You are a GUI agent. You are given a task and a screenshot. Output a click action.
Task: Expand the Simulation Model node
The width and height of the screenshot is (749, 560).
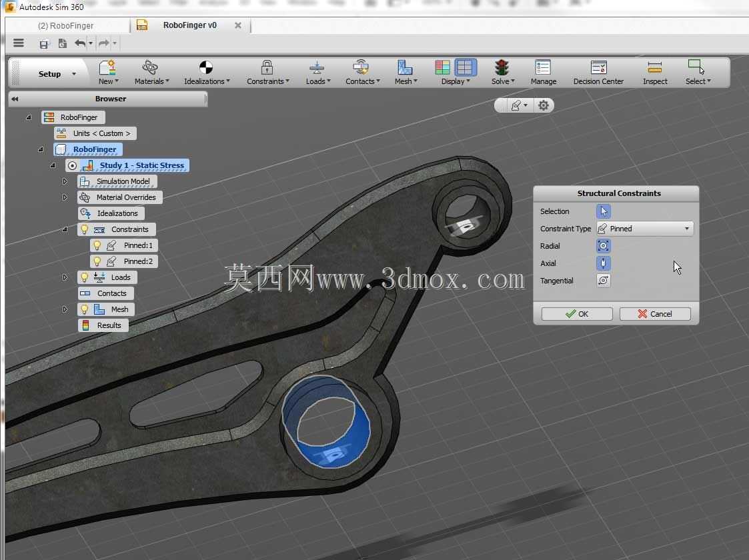point(65,181)
